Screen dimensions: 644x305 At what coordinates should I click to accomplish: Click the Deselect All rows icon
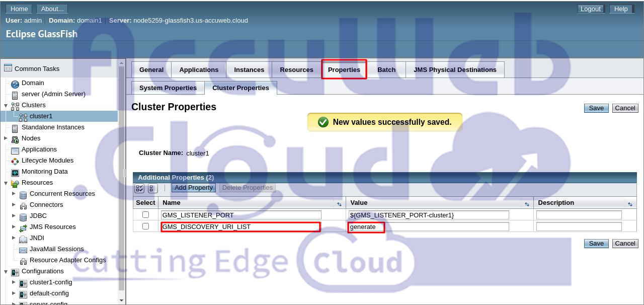152,188
